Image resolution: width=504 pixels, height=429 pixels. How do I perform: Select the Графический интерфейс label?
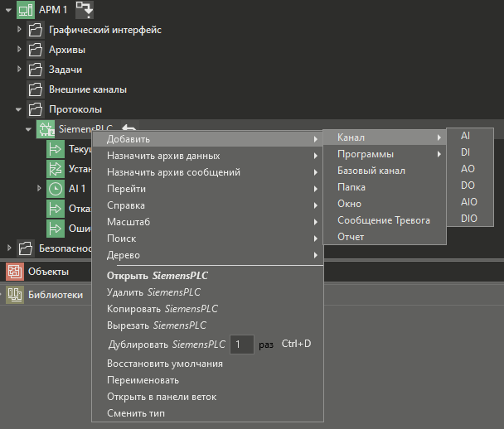coord(105,30)
